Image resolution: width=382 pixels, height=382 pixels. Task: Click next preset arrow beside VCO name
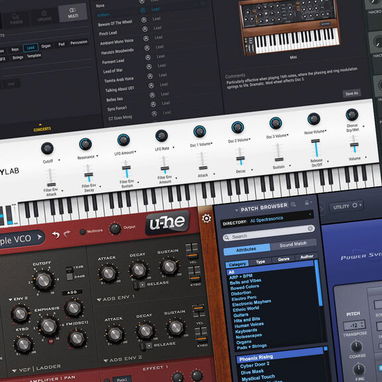(x=39, y=237)
